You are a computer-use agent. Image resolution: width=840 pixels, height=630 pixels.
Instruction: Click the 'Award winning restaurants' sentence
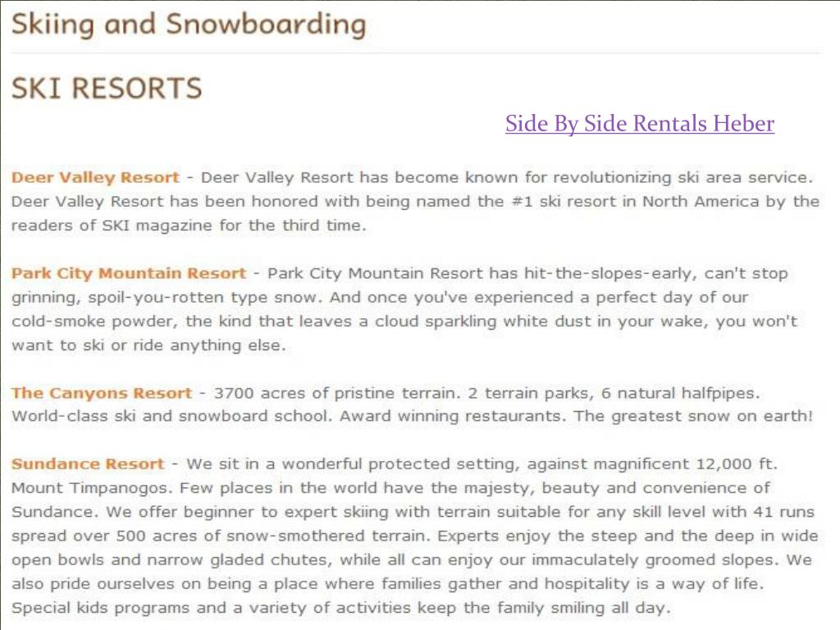pyautogui.click(x=453, y=416)
